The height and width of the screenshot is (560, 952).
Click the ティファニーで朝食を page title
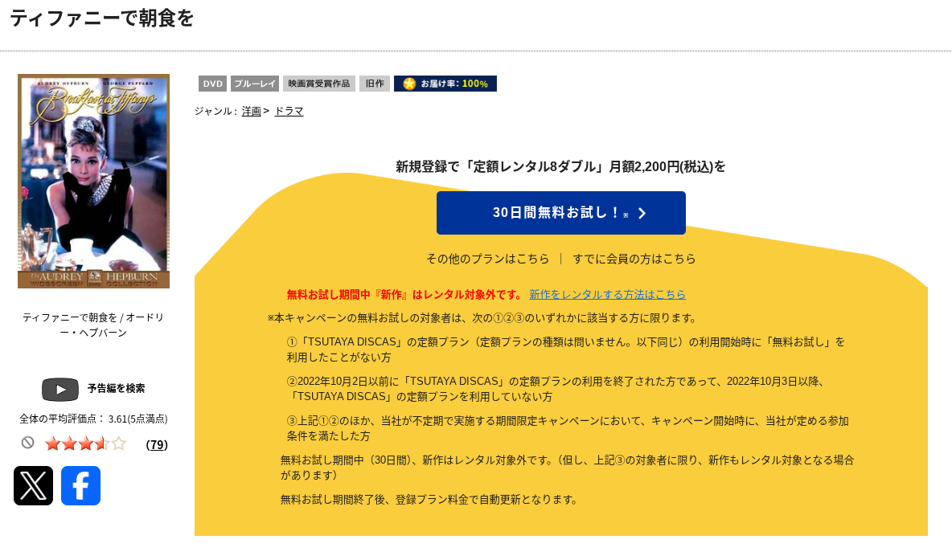pos(102,18)
